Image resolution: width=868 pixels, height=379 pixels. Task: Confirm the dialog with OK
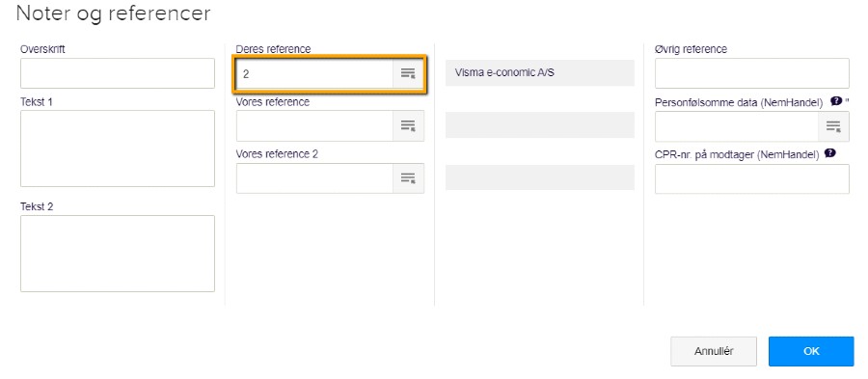[811, 351]
